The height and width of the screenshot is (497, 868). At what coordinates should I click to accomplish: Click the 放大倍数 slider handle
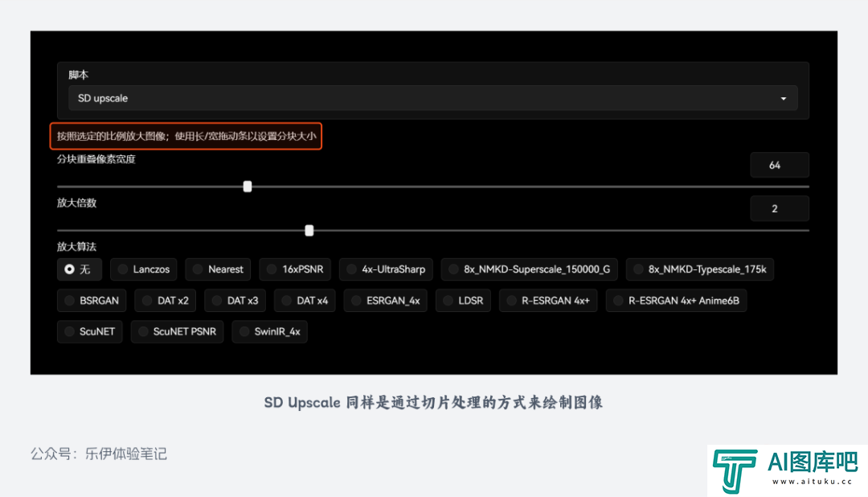click(309, 231)
